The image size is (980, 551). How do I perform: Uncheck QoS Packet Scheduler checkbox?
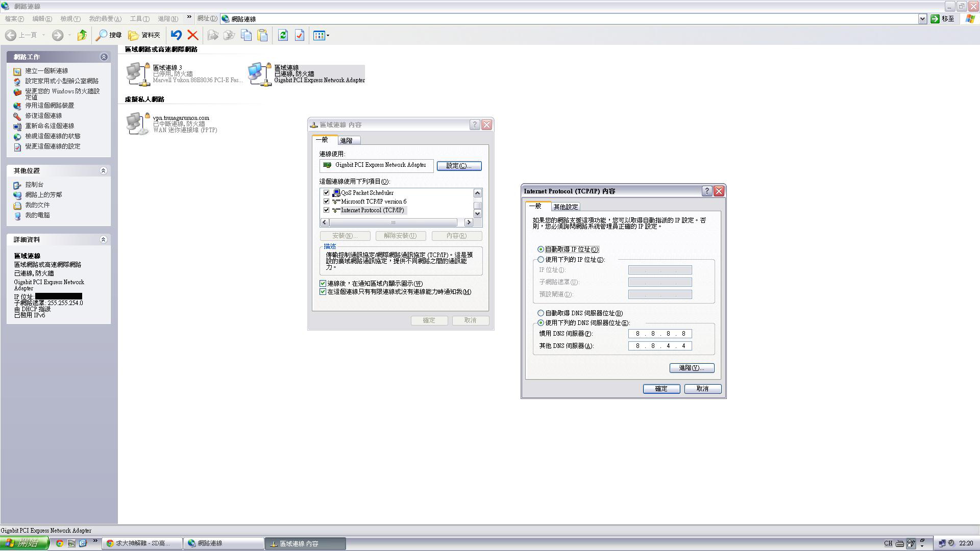pos(327,193)
